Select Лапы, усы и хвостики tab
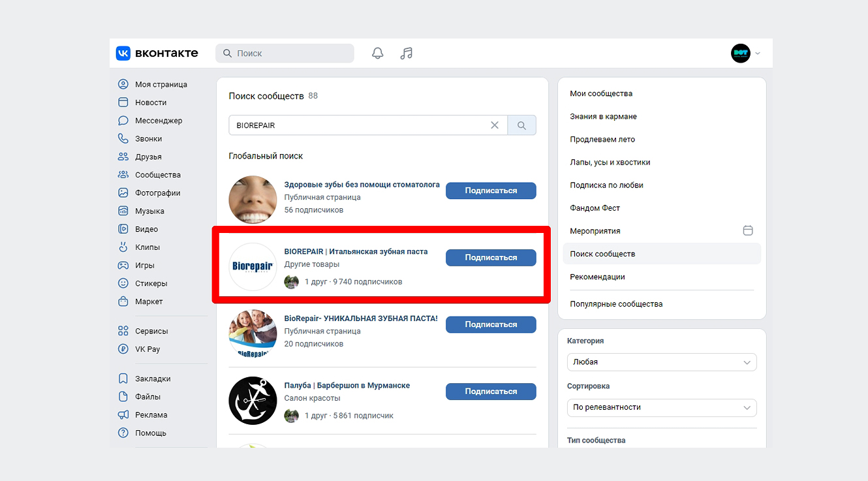The height and width of the screenshot is (481, 868). click(x=662, y=162)
